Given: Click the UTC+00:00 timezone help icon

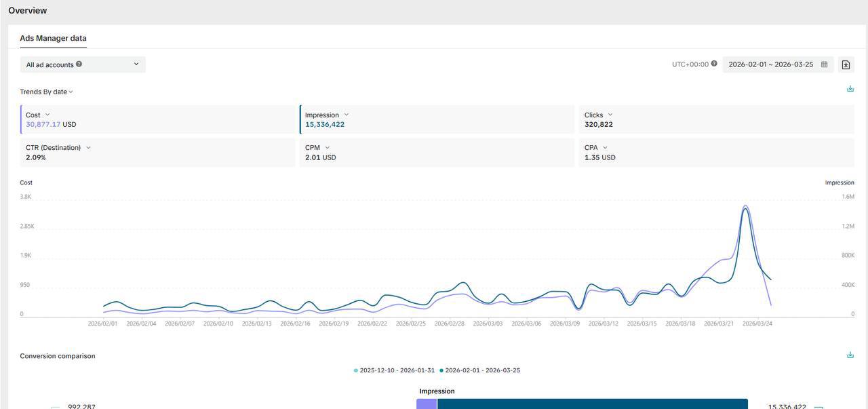Looking at the screenshot, I should (x=714, y=64).
